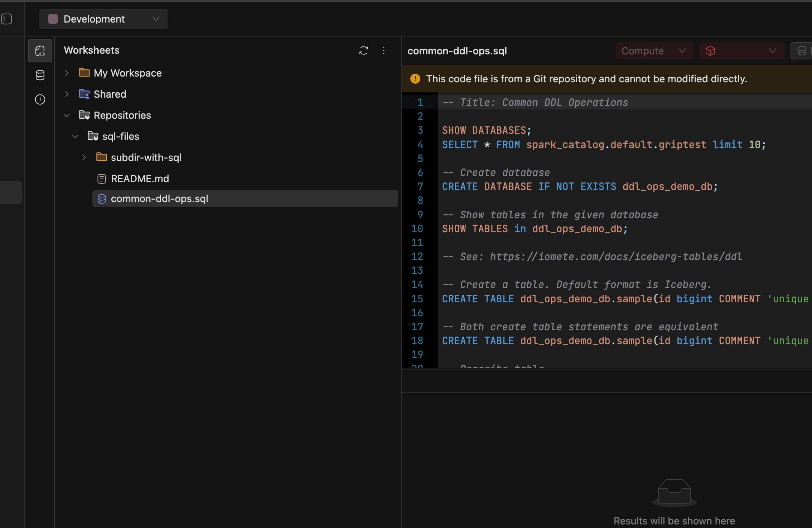Toggle the sidebar panel icon at top-left
This screenshot has height=528, width=812.
[6, 19]
